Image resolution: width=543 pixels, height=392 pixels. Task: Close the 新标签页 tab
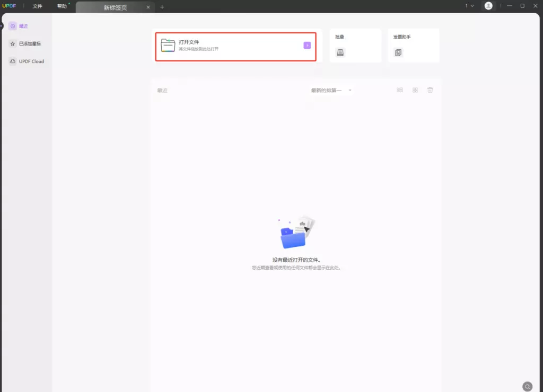(148, 7)
